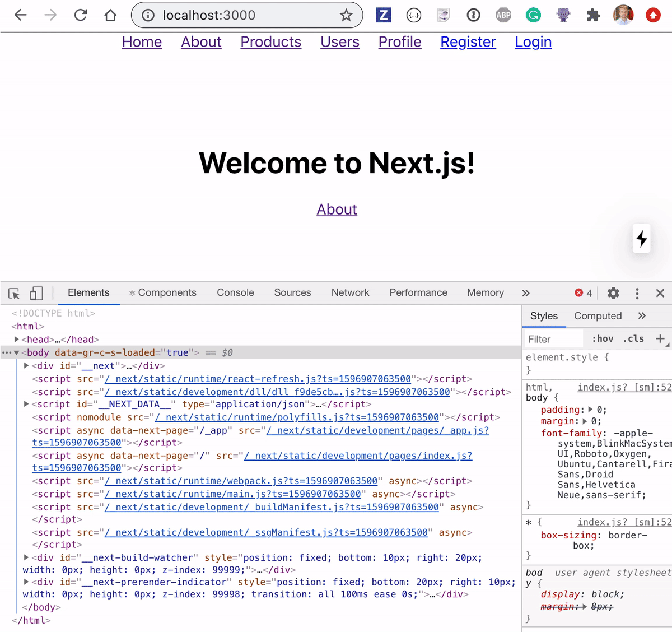672x632 pixels.
Task: Open the browser home page icon
Action: [x=110, y=15]
